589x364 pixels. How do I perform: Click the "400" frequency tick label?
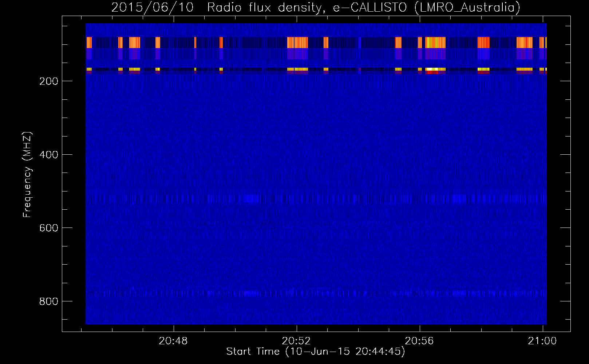pyautogui.click(x=49, y=155)
